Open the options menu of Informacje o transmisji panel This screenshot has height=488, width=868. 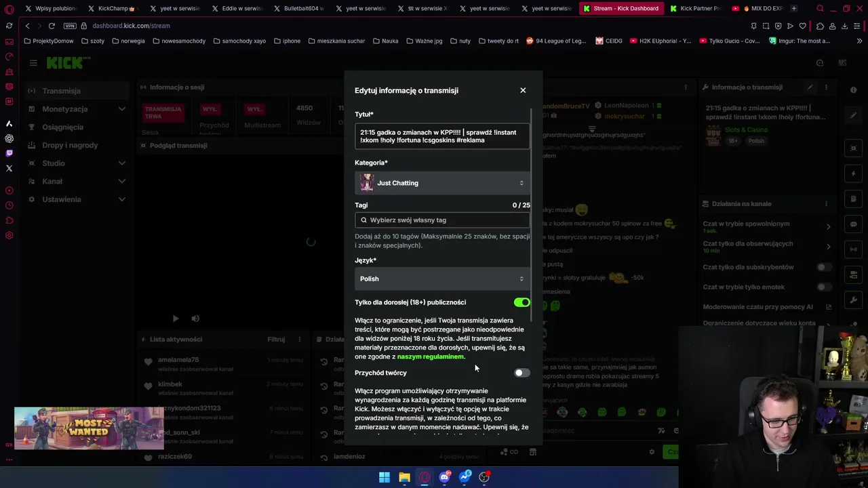826,87
